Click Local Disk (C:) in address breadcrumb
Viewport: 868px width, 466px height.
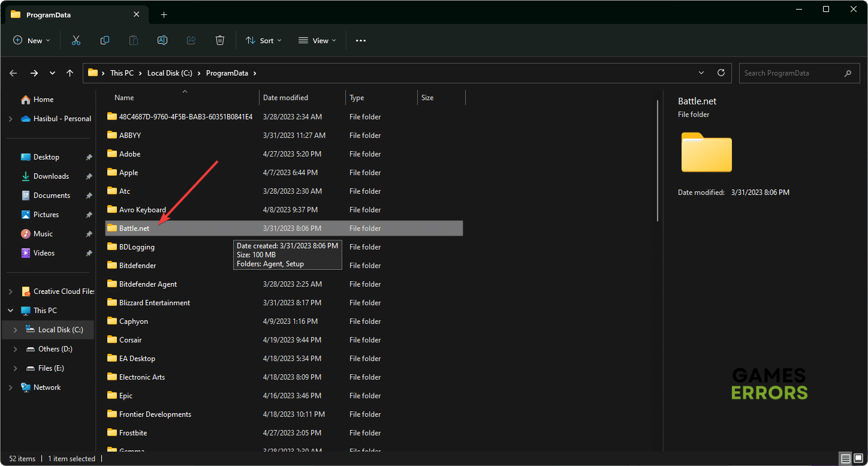170,73
